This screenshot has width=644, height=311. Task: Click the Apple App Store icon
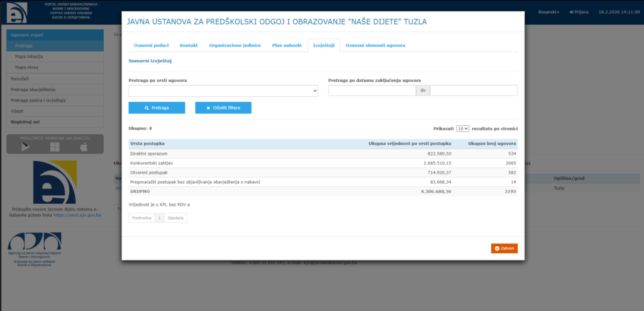click(x=84, y=147)
